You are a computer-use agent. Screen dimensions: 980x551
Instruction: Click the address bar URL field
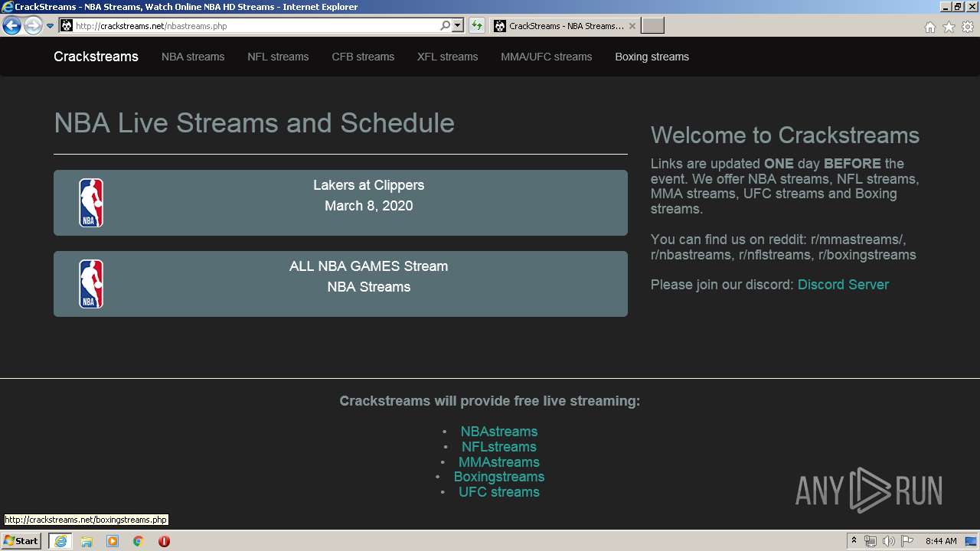coord(256,26)
